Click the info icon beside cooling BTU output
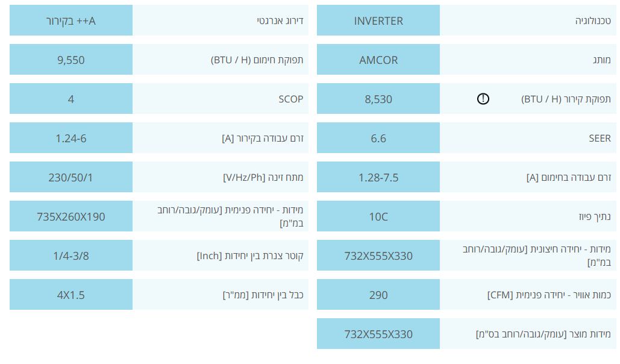620x364 pixels. (483, 98)
